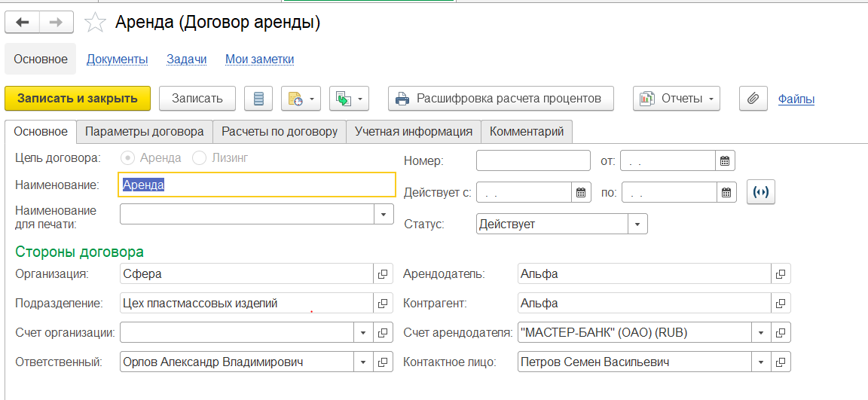
Task: Select the Лизинг radio button
Action: point(199,158)
